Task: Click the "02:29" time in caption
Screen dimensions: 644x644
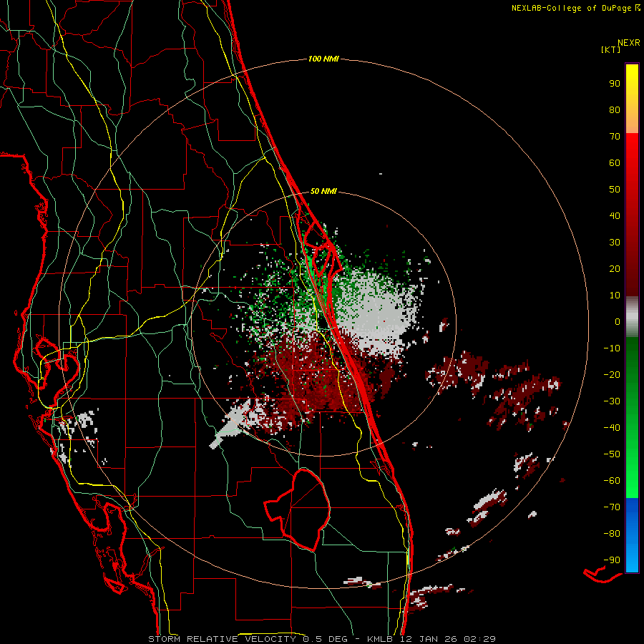Action: [x=479, y=639]
